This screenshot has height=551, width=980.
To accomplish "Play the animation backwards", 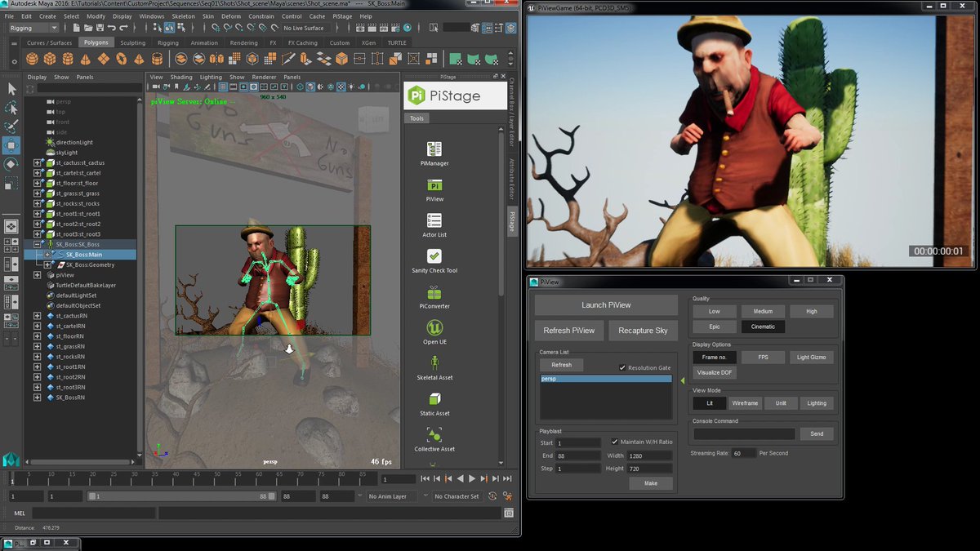I will coord(461,479).
